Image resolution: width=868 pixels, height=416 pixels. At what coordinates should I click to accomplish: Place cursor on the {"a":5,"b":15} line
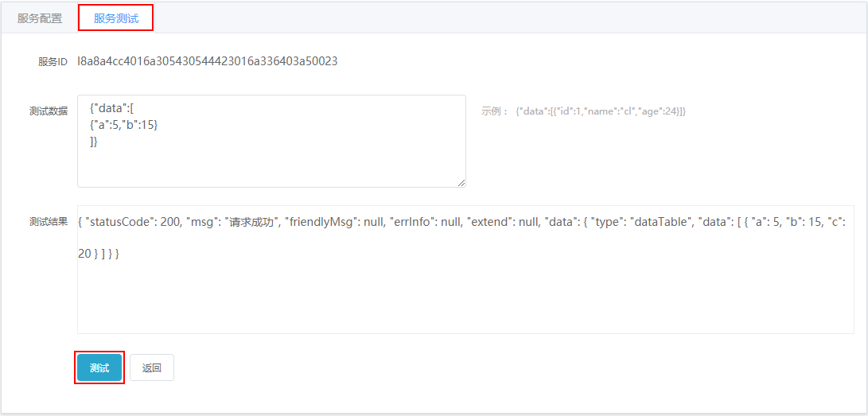point(124,126)
